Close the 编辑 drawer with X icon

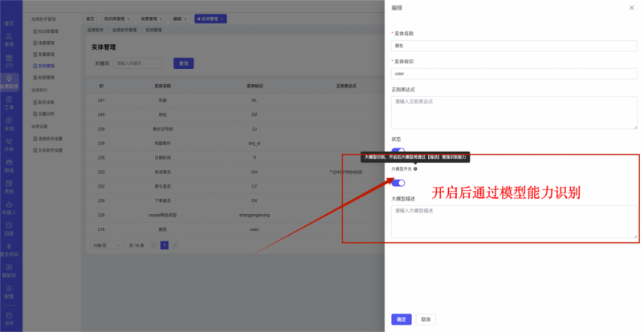coord(631,7)
